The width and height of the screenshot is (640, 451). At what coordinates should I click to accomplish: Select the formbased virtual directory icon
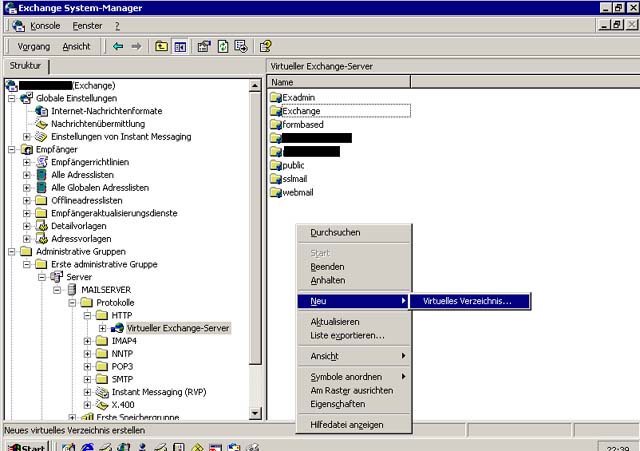coord(276,124)
